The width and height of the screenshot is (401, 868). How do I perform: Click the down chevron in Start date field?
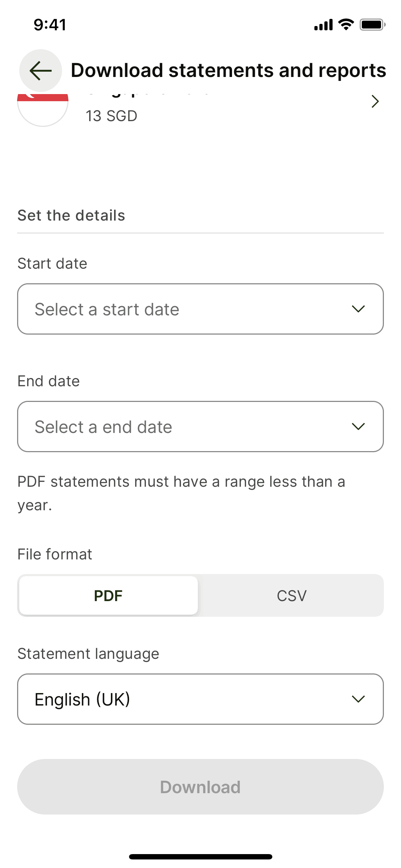pyautogui.click(x=358, y=309)
